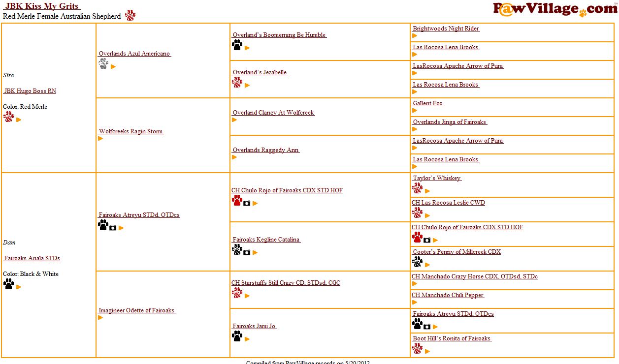Open camera icon under fourth-generation CH Chulo Rojo
This screenshot has height=364, width=619.
(x=427, y=240)
